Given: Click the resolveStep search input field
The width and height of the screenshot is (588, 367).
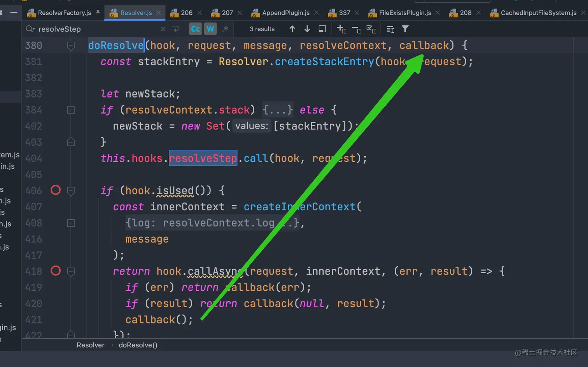Looking at the screenshot, I should (97, 29).
